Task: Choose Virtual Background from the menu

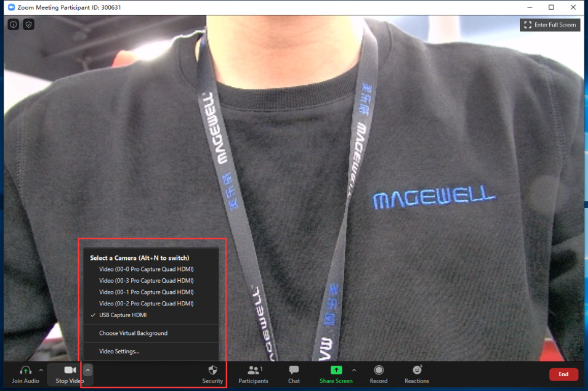Action: click(x=151, y=333)
